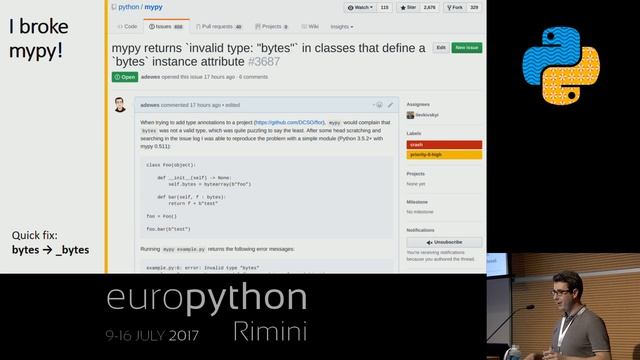Click the red crash label

tap(444, 145)
